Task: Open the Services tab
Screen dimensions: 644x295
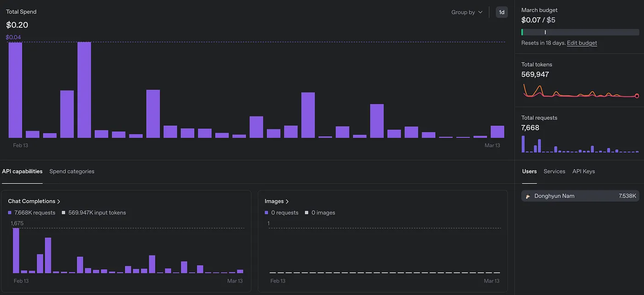Action: pos(554,171)
